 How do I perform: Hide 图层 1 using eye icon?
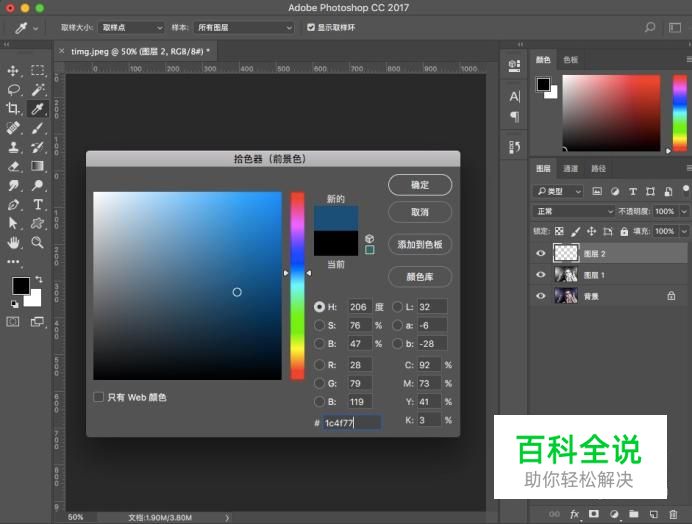pos(541,275)
